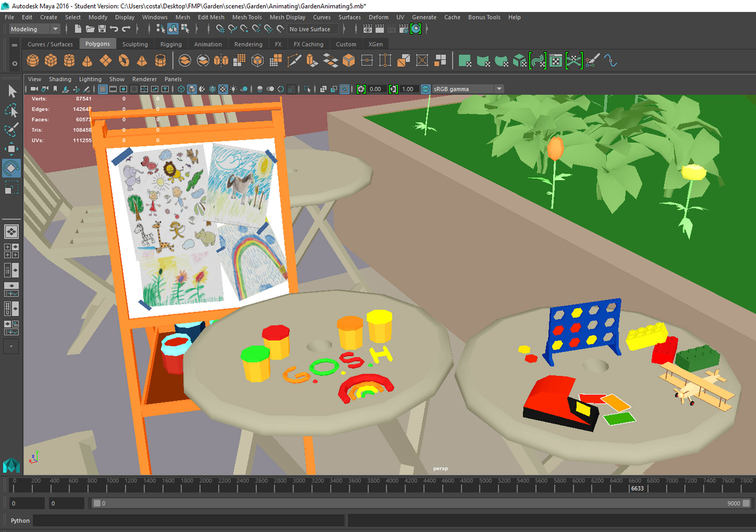Create a polygon sphere from the shelf
This screenshot has width=756, height=532.
pos(33,61)
